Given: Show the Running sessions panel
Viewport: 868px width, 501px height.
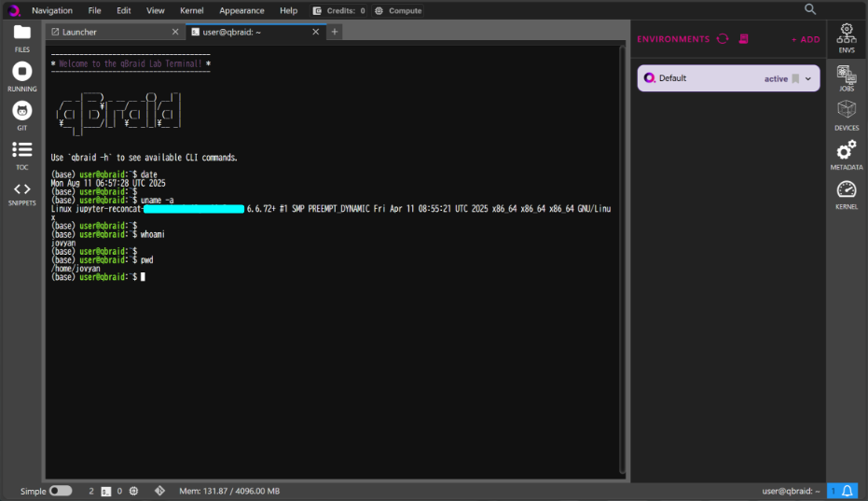Looking at the screenshot, I should click(x=22, y=77).
